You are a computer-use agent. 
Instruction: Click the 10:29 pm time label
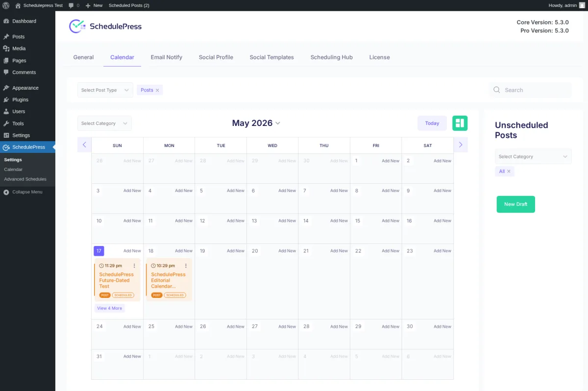coord(163,266)
